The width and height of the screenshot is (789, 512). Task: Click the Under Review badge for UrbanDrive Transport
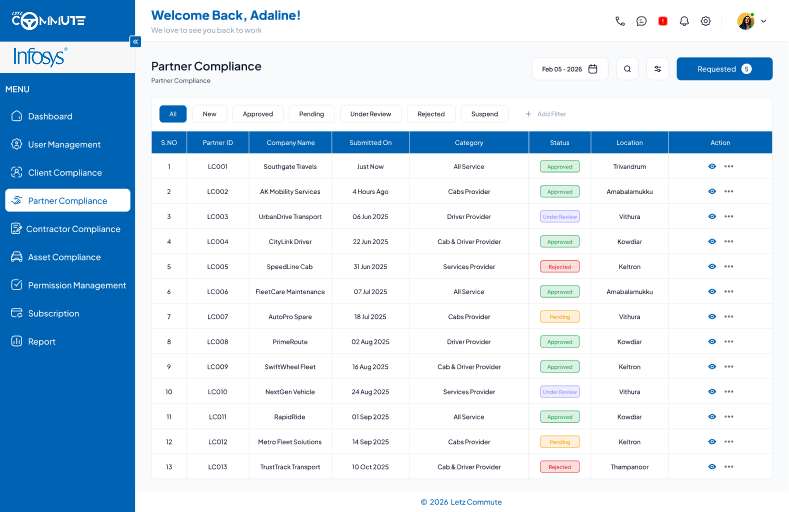click(x=560, y=217)
